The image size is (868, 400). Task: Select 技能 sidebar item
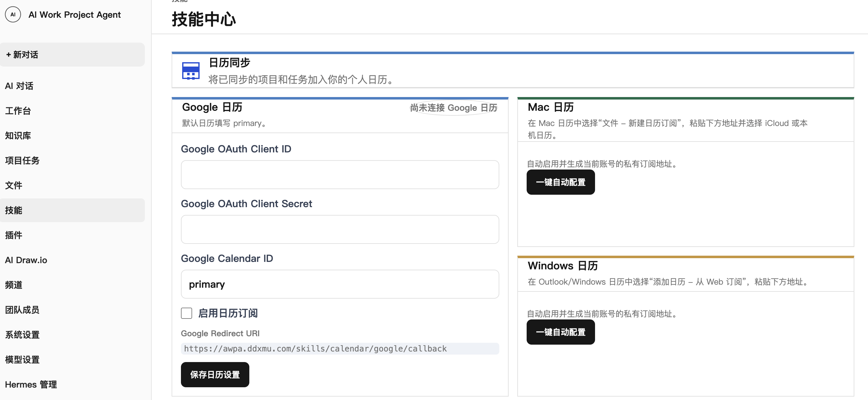coord(72,210)
